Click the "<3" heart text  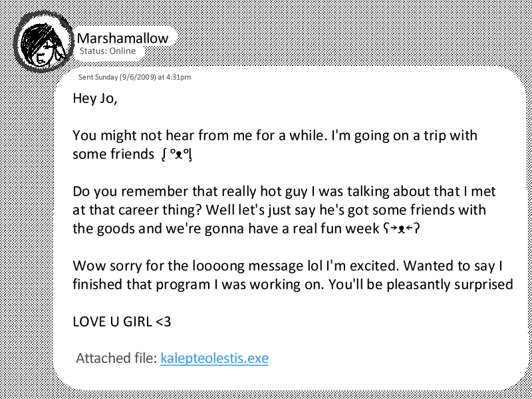click(x=163, y=323)
